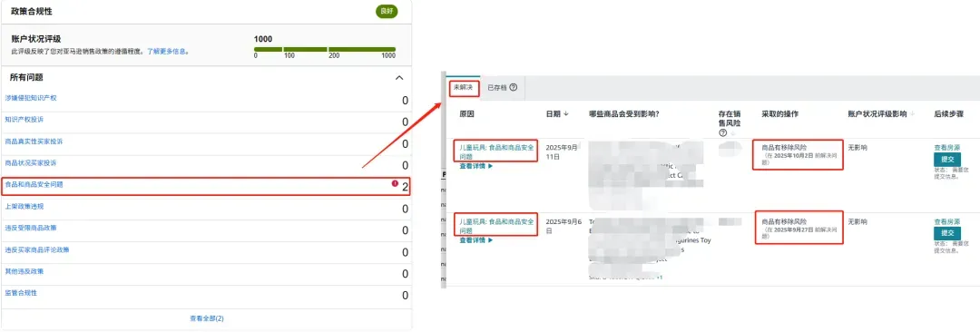Click 无影响 in the September 11 row

tap(857, 148)
